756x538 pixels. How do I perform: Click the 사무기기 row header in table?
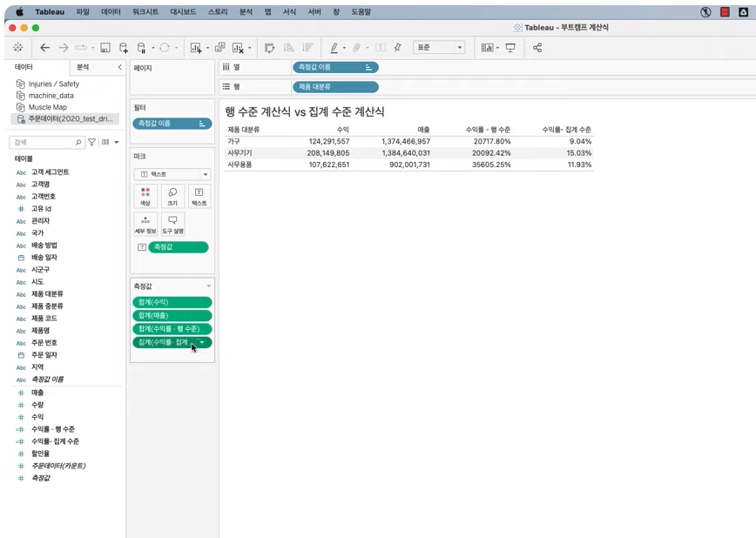[x=240, y=153]
